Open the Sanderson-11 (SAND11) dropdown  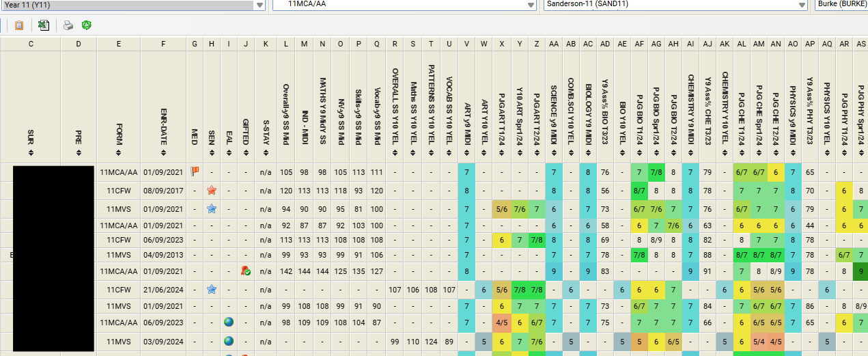[802, 5]
